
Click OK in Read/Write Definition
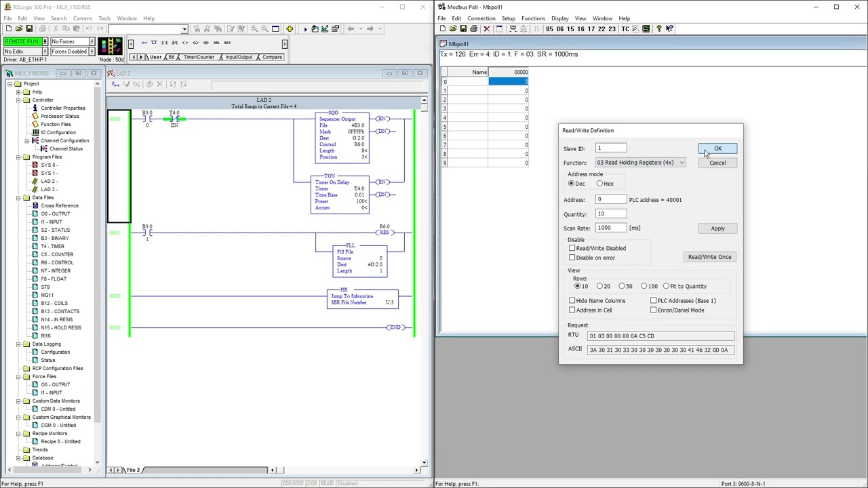[717, 148]
